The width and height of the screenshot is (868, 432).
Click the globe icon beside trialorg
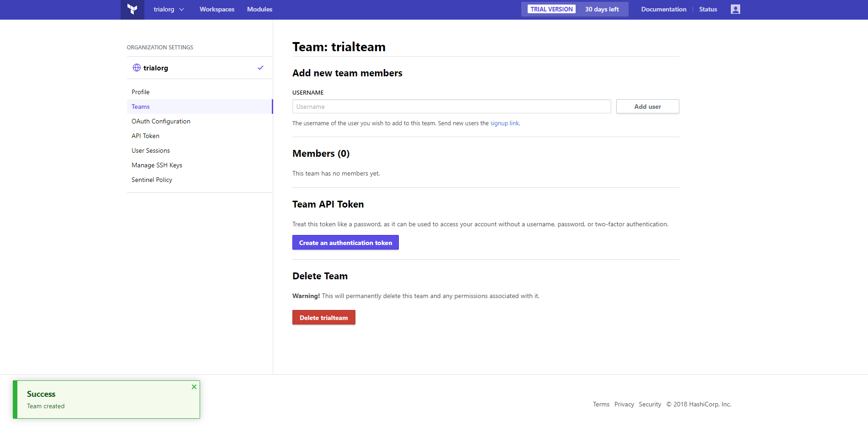point(137,68)
